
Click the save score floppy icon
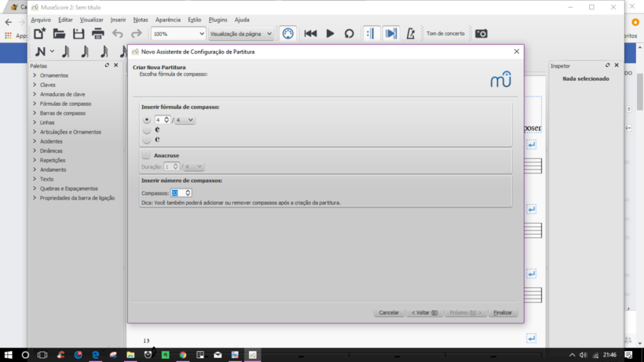[79, 33]
